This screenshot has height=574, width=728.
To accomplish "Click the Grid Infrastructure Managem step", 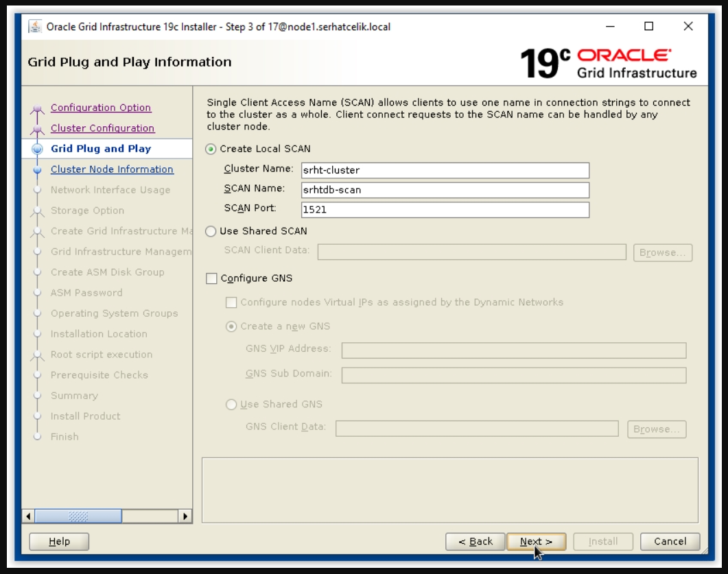I will click(121, 252).
